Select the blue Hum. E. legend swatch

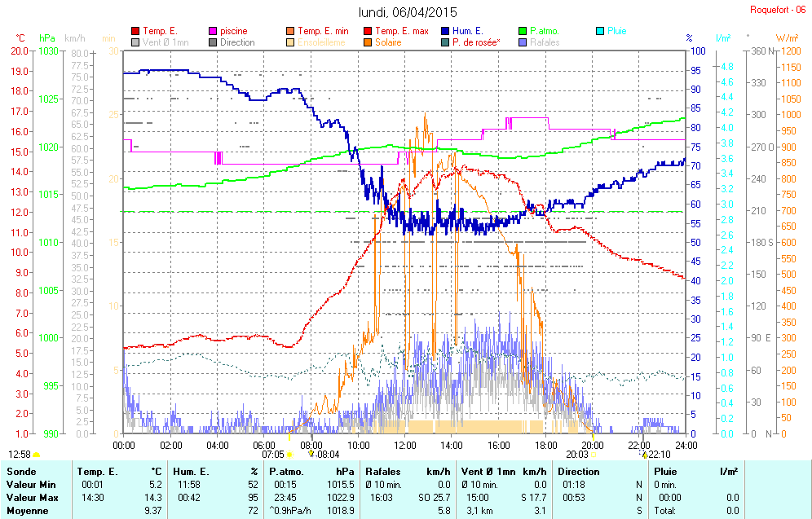(445, 31)
